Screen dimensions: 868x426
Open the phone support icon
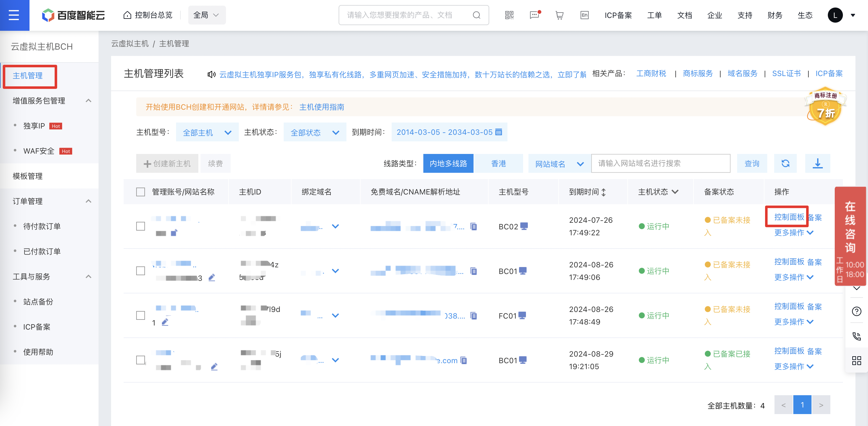[x=856, y=336]
